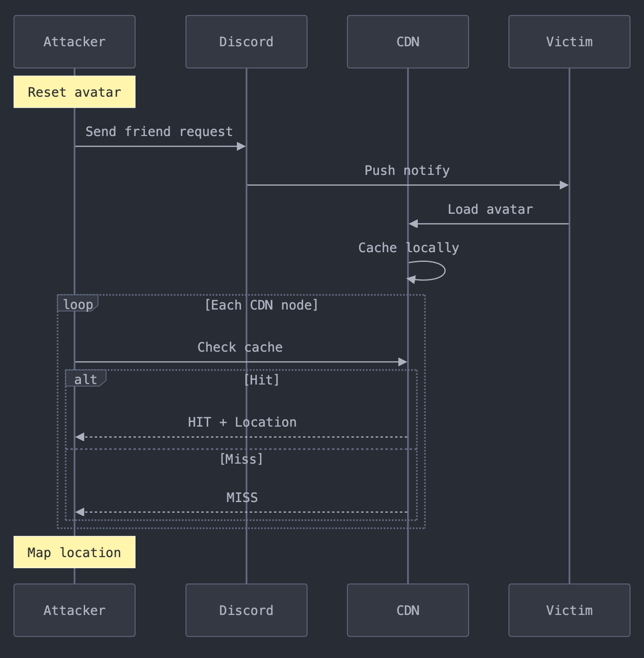Select the [Miss] branch condition label
The image size is (644, 658).
coord(241,459)
